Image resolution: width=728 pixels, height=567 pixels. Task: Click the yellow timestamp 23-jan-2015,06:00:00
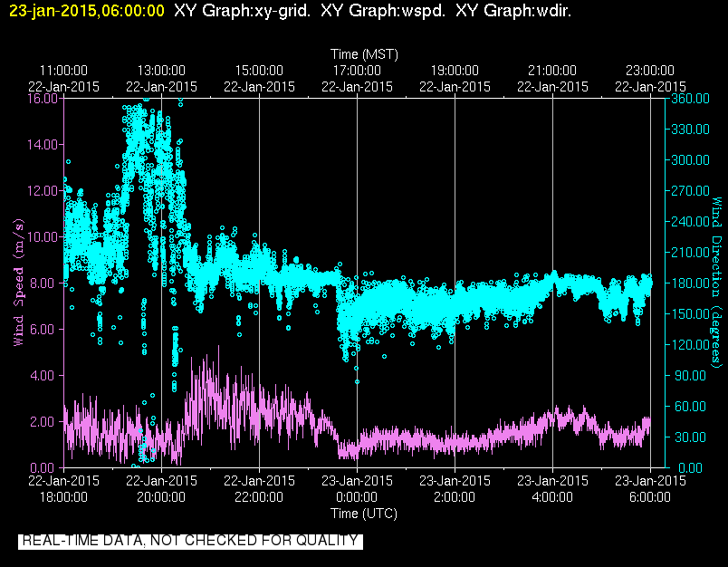point(86,11)
